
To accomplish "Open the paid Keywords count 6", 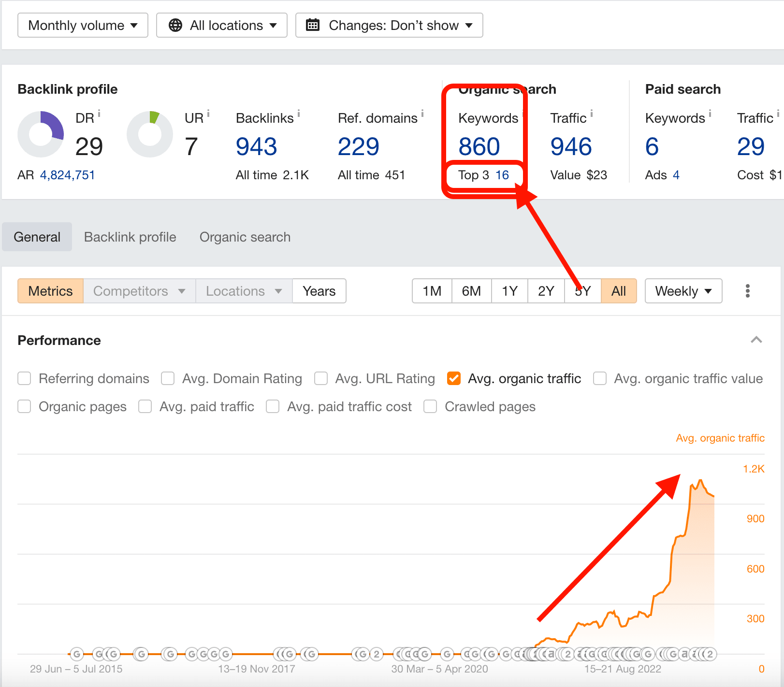I will point(652,146).
